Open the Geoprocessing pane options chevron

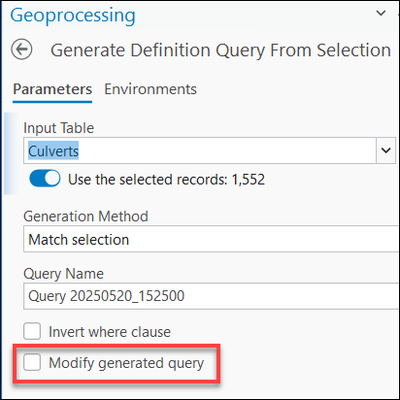pyautogui.click(x=381, y=13)
